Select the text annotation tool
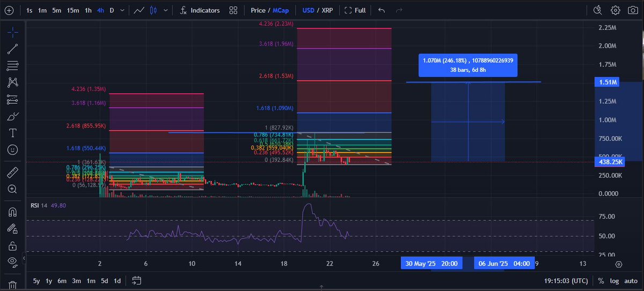Screen dimensions: 644x291 [13, 132]
